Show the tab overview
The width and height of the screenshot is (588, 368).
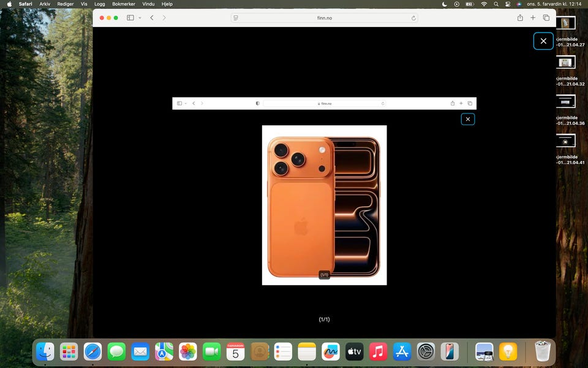click(x=546, y=18)
